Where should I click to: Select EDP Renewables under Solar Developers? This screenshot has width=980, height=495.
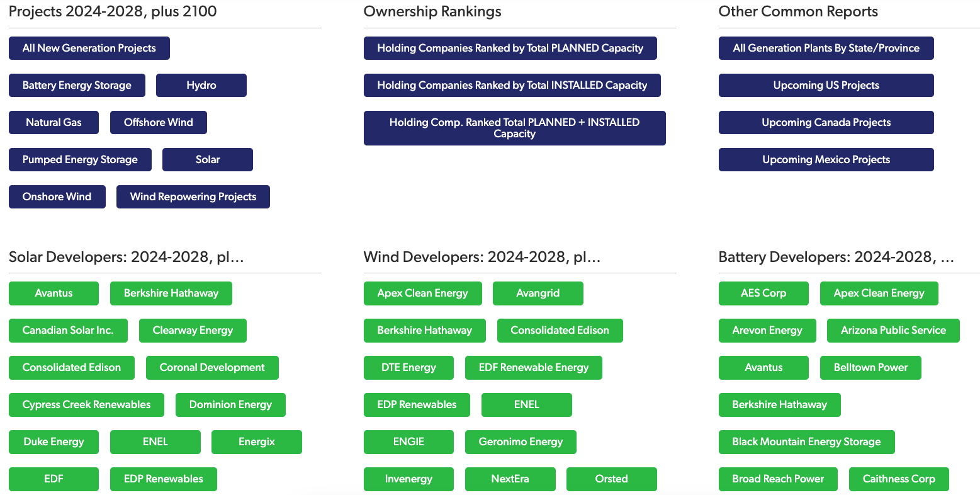pyautogui.click(x=164, y=479)
